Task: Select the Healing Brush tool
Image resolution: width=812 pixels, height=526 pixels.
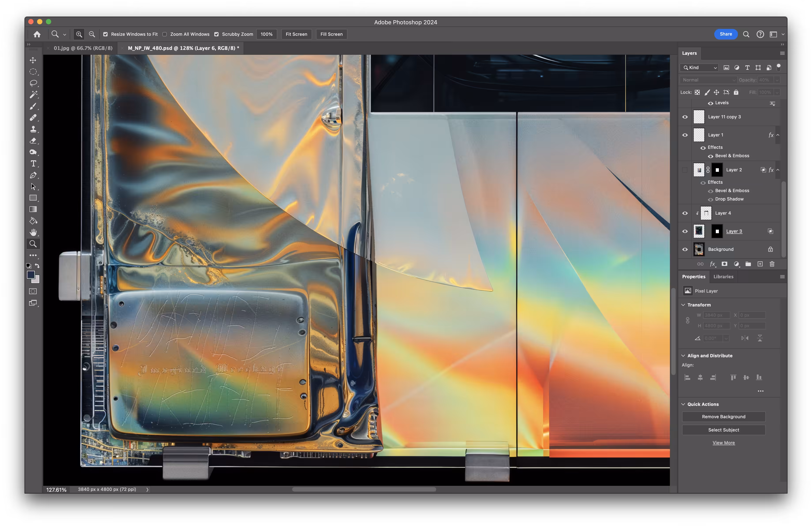Action: point(33,117)
